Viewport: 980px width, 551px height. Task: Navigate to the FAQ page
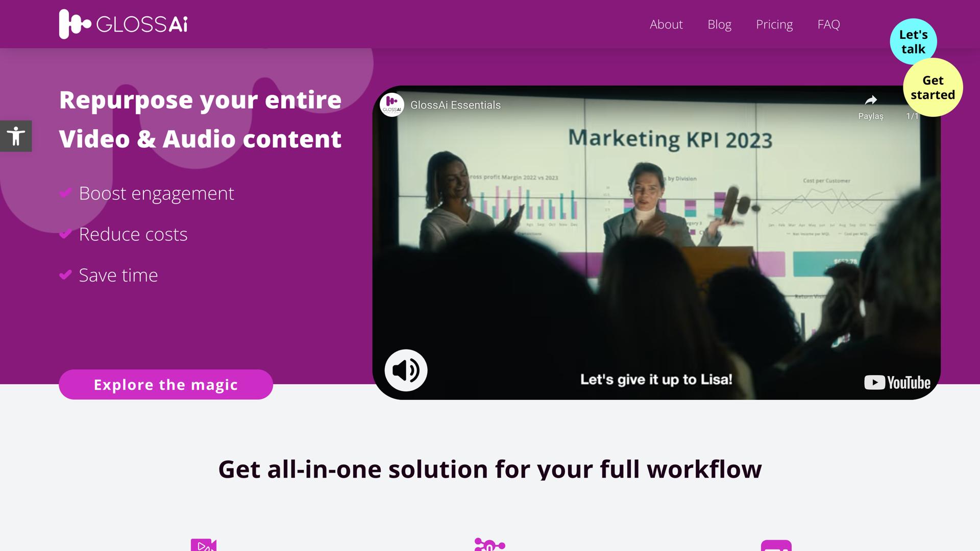click(x=828, y=24)
